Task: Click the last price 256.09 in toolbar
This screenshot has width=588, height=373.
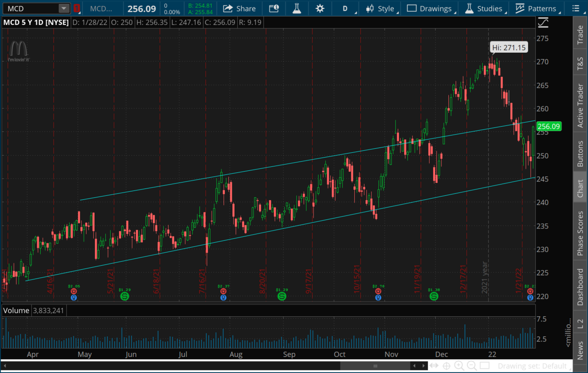Action: click(x=141, y=8)
